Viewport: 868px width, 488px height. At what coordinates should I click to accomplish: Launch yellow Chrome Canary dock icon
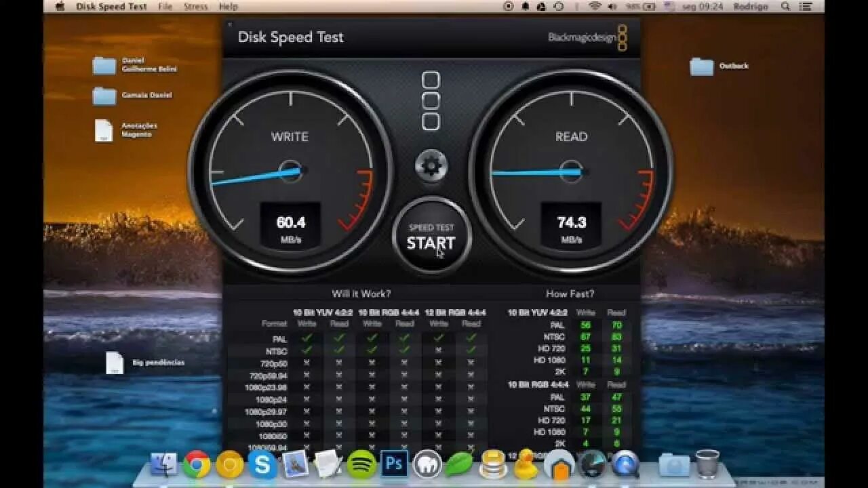click(x=229, y=464)
